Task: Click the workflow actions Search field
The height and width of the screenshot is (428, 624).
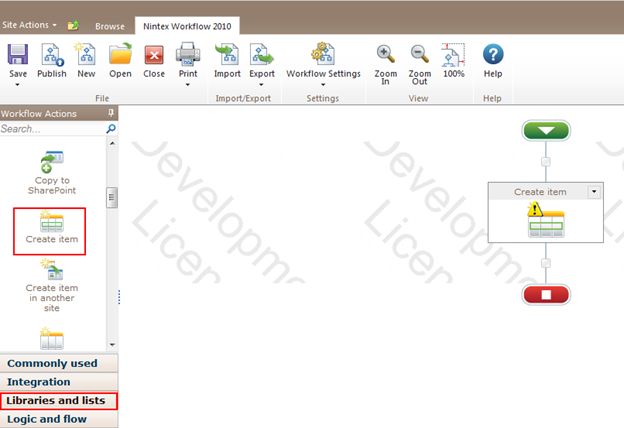Action: click(x=52, y=129)
